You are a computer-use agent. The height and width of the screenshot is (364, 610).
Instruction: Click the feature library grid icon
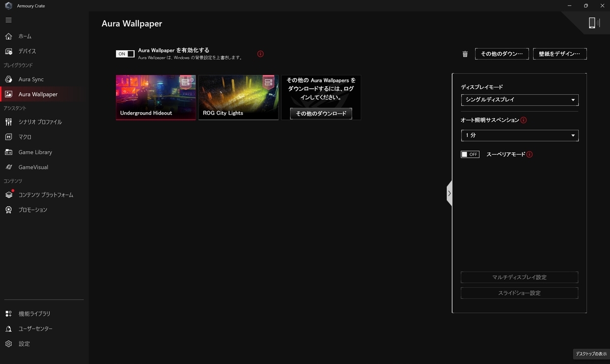click(x=8, y=314)
